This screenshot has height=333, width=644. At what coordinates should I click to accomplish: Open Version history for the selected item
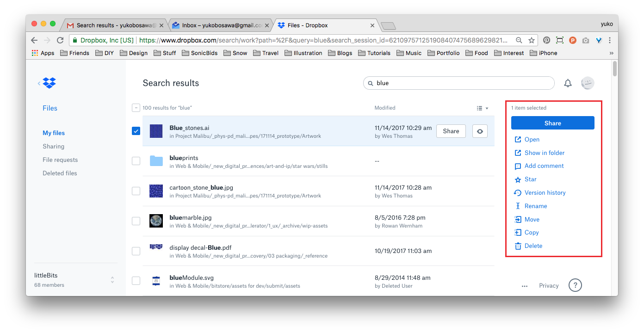(545, 192)
